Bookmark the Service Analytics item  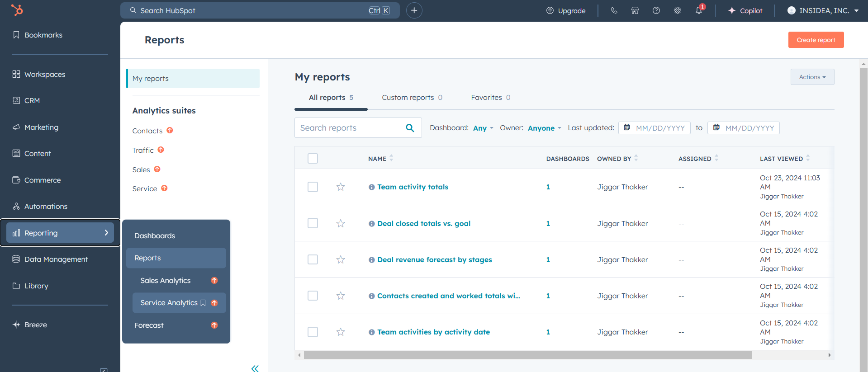click(203, 303)
